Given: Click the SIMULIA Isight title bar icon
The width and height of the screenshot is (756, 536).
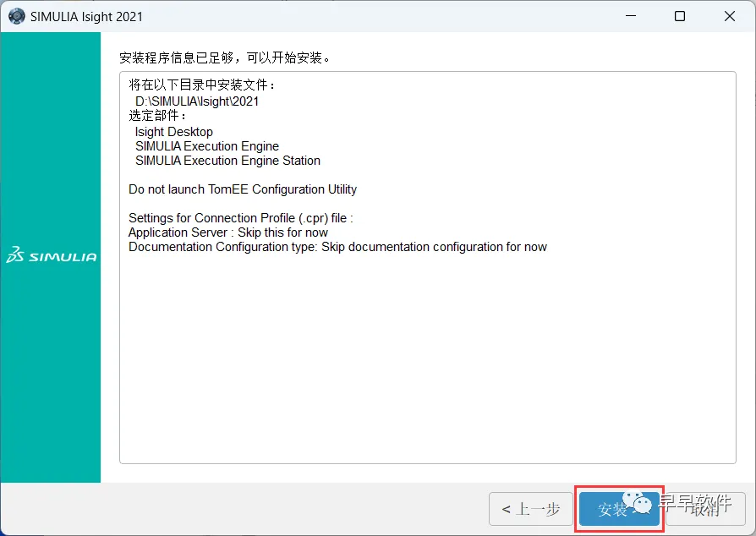Looking at the screenshot, I should pyautogui.click(x=16, y=16).
